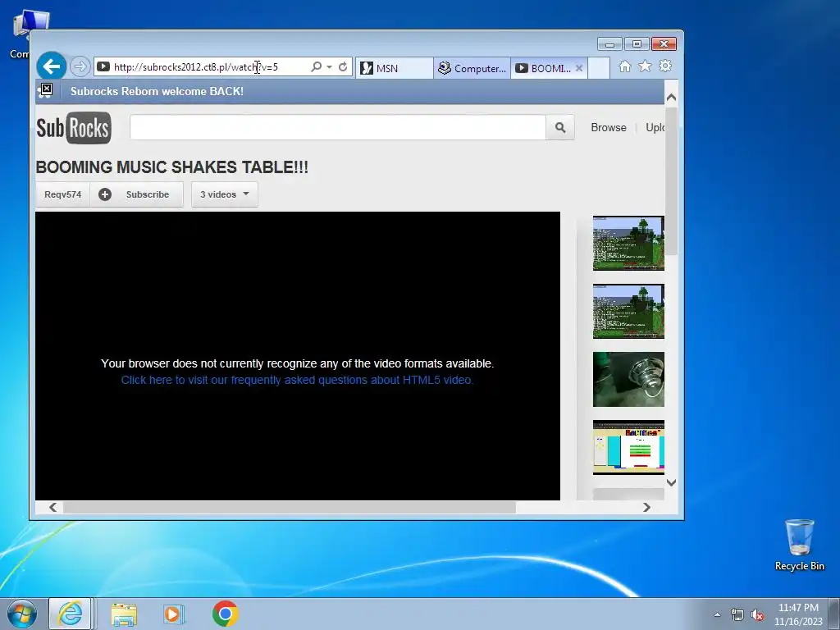Switch to the Computer tab
This screenshot has width=840, height=630.
point(472,68)
